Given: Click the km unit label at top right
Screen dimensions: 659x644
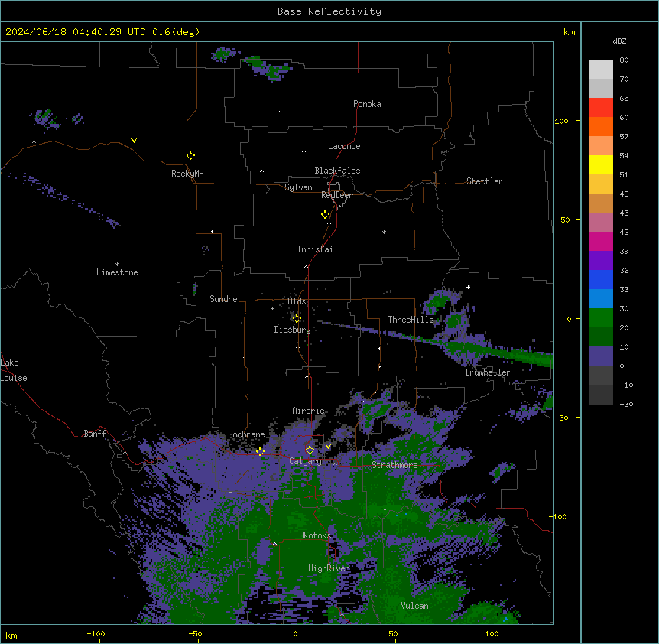Looking at the screenshot, I should pyautogui.click(x=569, y=32).
